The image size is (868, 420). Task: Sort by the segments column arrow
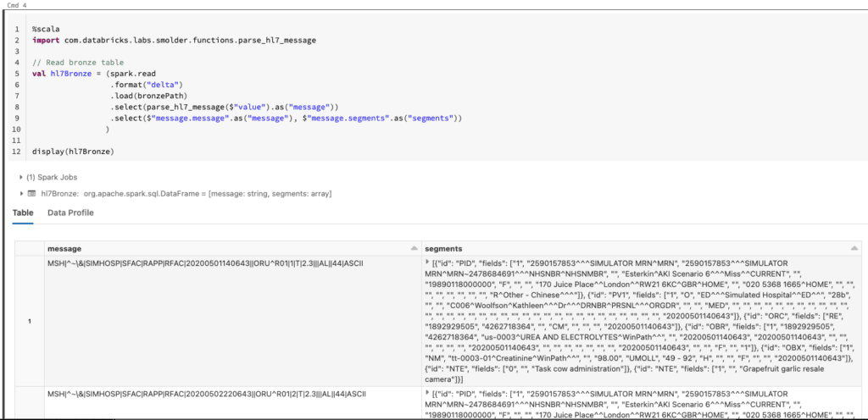(854, 248)
